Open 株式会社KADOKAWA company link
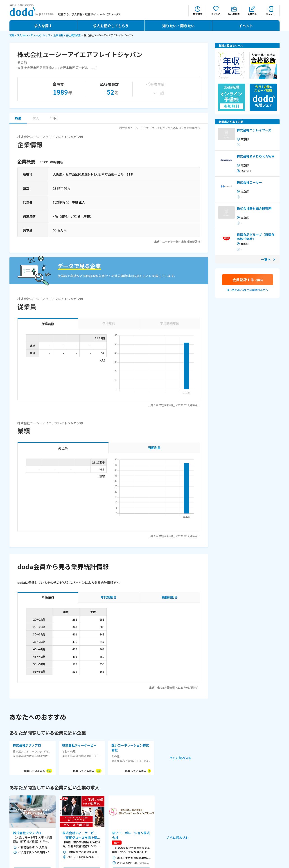Viewport: 289px width, 868px height. point(255,156)
